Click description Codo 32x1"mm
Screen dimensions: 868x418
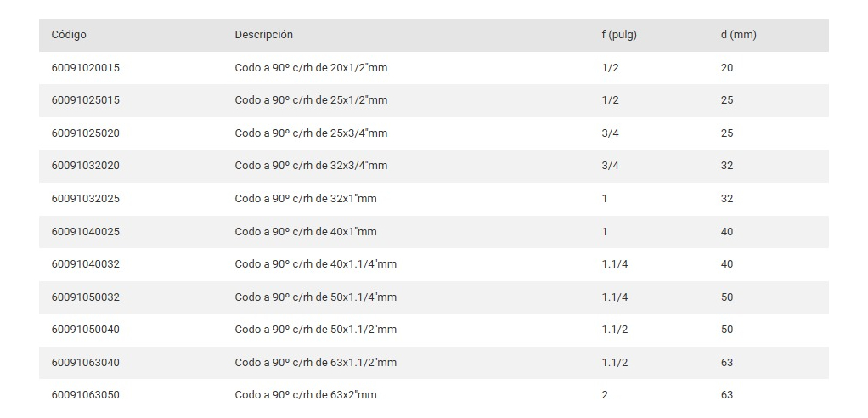pyautogui.click(x=306, y=199)
